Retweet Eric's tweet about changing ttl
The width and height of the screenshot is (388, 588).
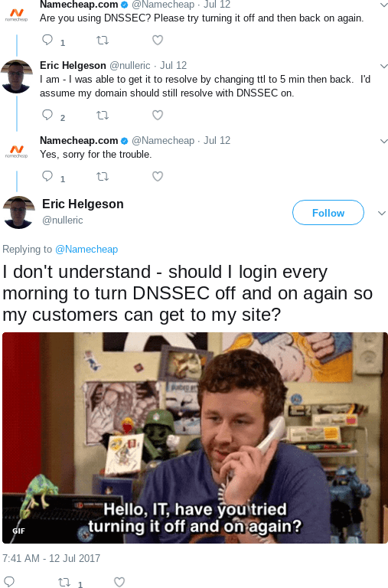coord(103,115)
